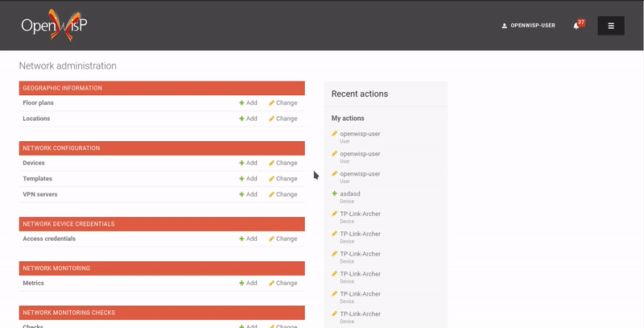Image resolution: width=644 pixels, height=328 pixels.
Task: Open the Devices model link
Action: (x=34, y=163)
